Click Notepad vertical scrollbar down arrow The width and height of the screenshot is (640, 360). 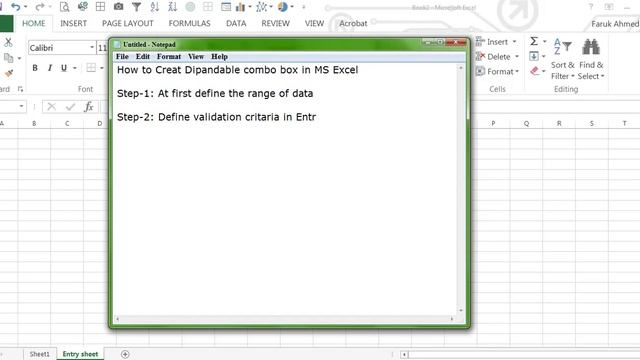click(x=461, y=311)
